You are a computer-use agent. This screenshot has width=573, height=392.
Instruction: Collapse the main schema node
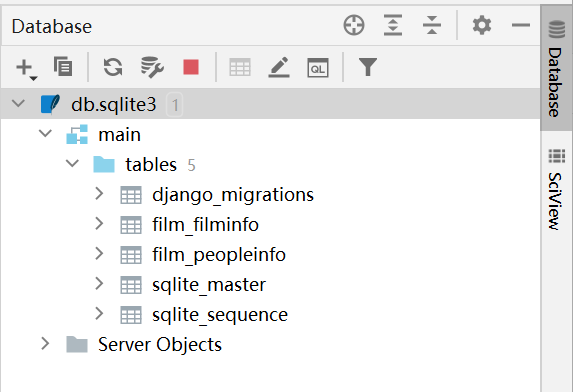[45, 133]
